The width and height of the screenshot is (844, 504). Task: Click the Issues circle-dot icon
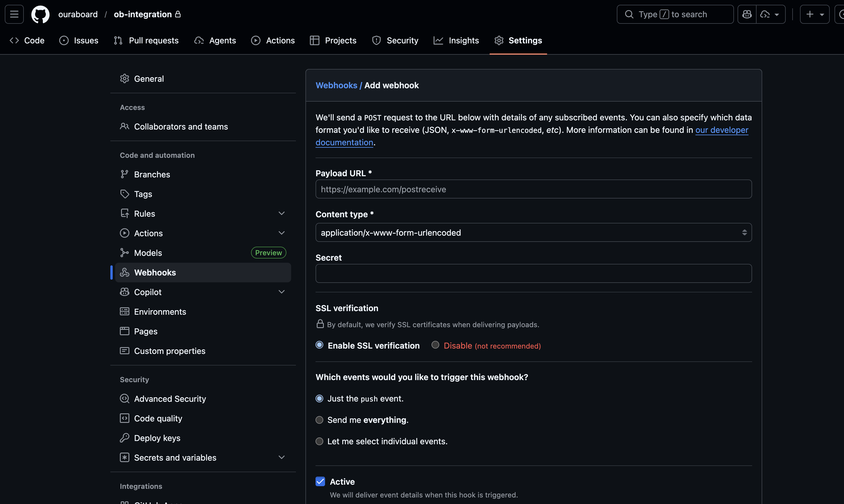coord(64,40)
